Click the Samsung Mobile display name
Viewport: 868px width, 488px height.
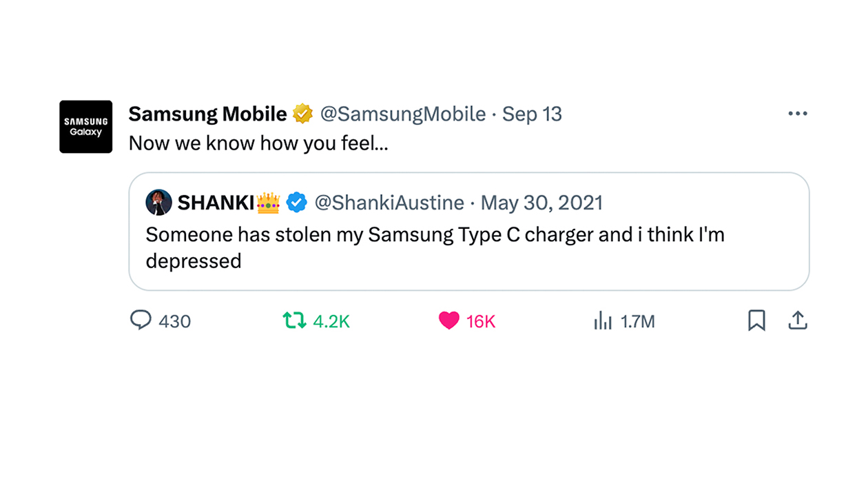point(207,113)
